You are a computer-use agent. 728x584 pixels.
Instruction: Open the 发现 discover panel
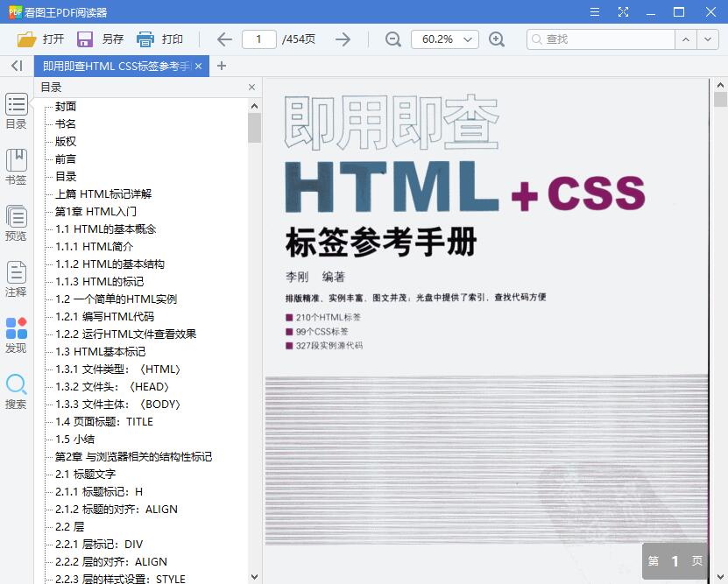point(16,334)
